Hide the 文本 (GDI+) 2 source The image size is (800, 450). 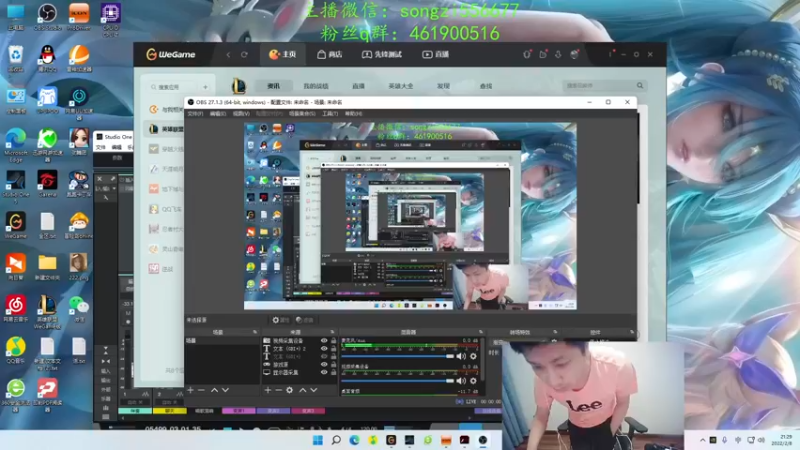click(324, 348)
